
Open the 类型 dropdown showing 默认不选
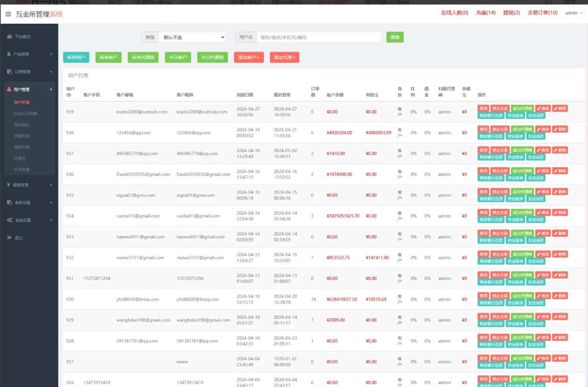pyautogui.click(x=192, y=37)
